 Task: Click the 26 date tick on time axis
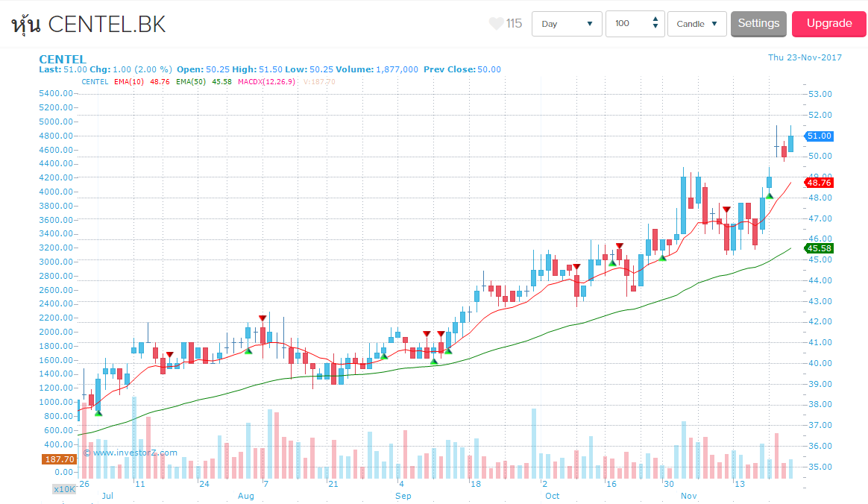click(x=84, y=484)
